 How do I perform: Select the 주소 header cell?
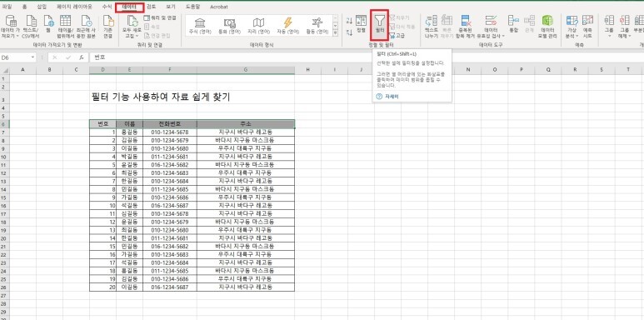coord(246,123)
